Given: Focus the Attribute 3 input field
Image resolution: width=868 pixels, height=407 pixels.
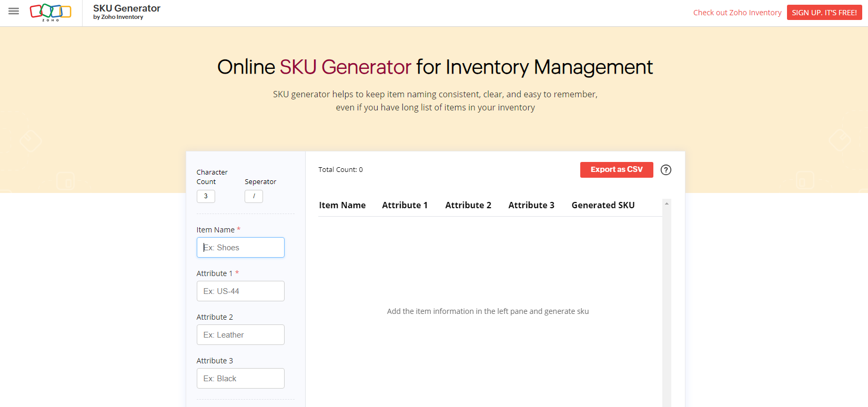Looking at the screenshot, I should (240, 379).
